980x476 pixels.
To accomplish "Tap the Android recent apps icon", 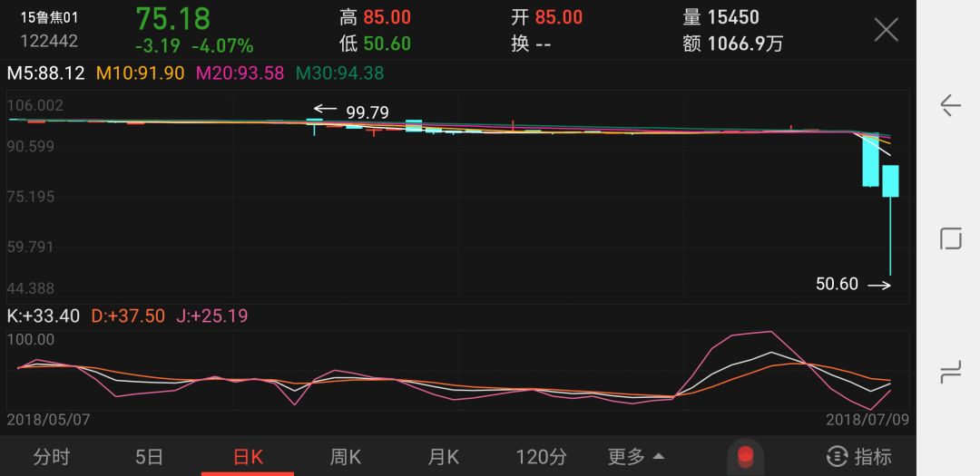I will point(951,374).
